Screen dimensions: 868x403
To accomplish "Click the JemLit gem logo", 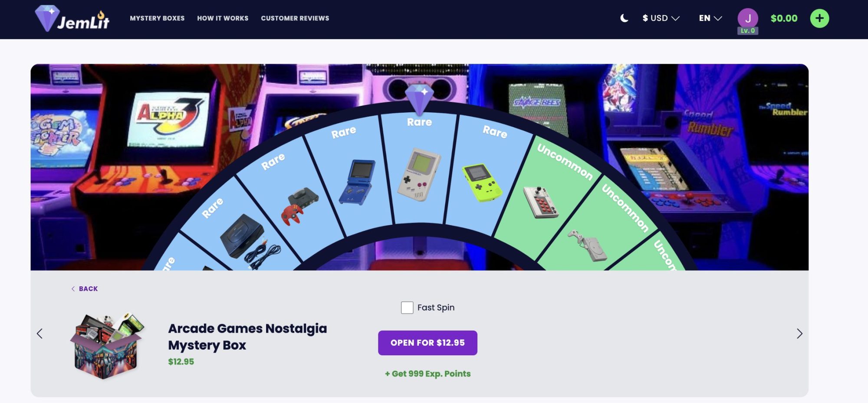I will click(72, 18).
